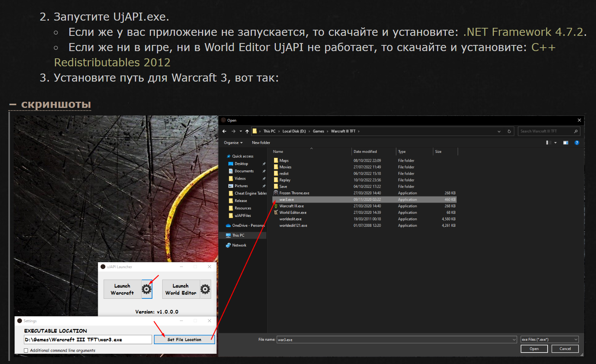This screenshot has height=364, width=596.
Task: Open the .NET Framework 4.7.2 link
Action: point(523,32)
